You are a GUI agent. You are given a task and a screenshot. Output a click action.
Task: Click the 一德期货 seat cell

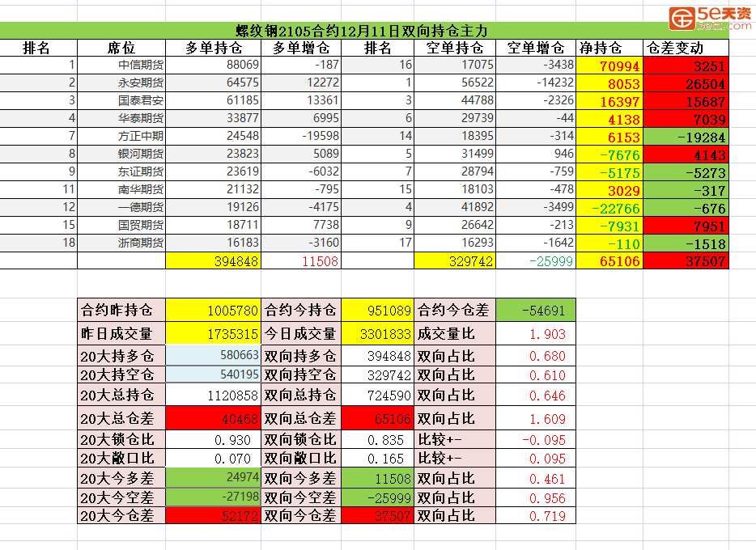(121, 208)
